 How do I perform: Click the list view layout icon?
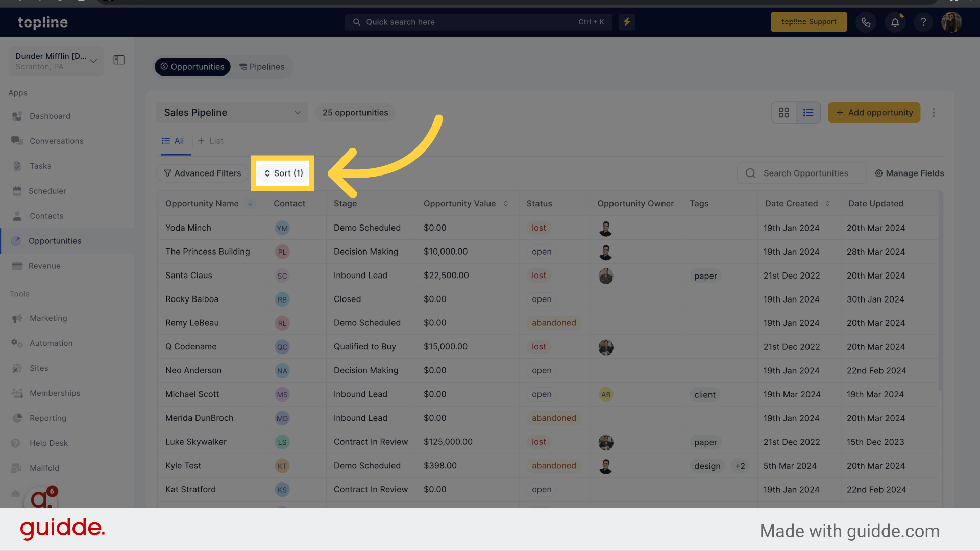[807, 112]
